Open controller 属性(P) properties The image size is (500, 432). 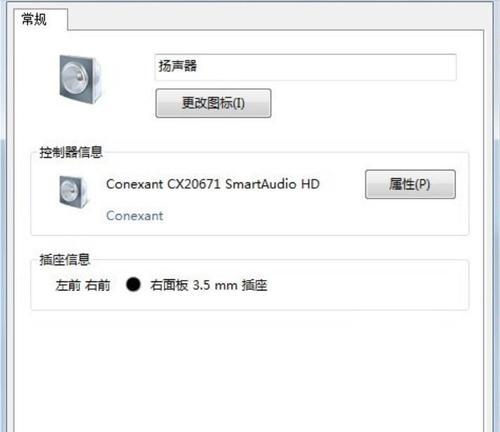click(x=410, y=184)
